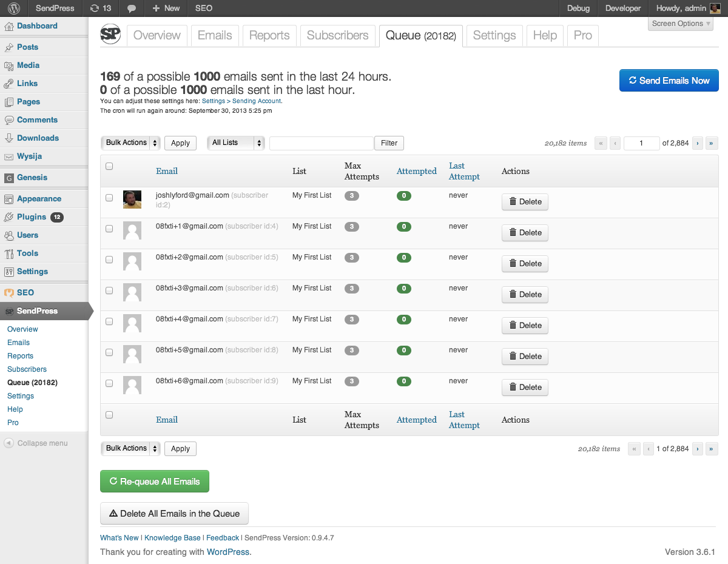Click Delete All Emails in the Queue
Viewport: 728px width, 564px height.
coord(174,514)
